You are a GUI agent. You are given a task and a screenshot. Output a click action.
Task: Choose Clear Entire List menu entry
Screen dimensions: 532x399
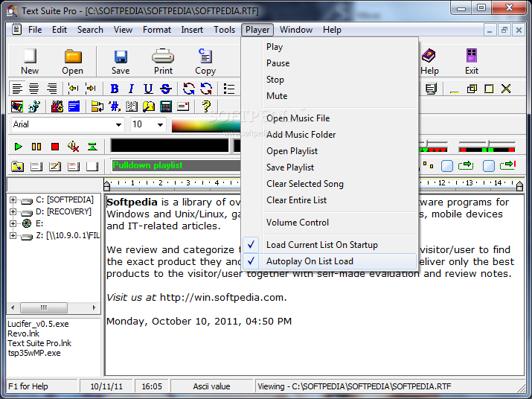click(330, 200)
